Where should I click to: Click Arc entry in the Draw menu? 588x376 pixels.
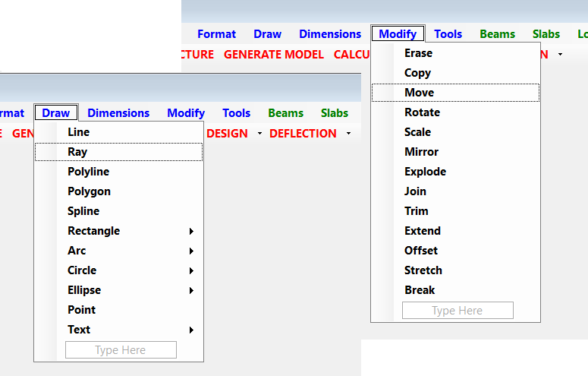click(118, 251)
